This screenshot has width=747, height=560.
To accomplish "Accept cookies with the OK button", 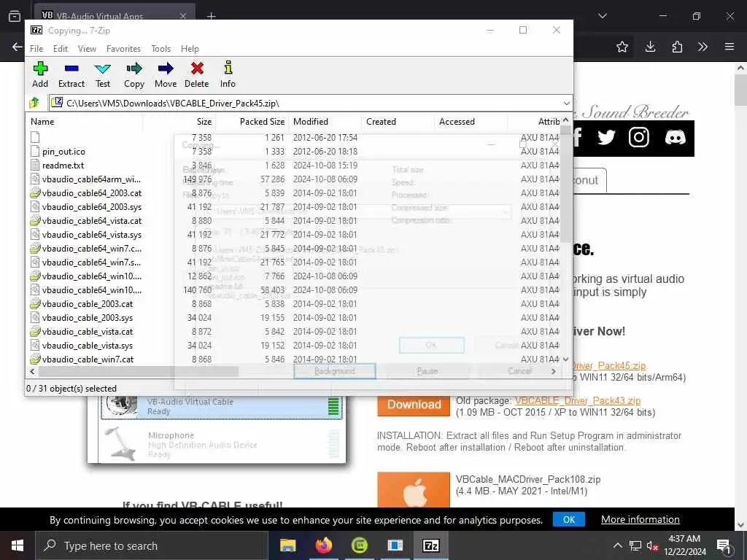I will click(569, 519).
